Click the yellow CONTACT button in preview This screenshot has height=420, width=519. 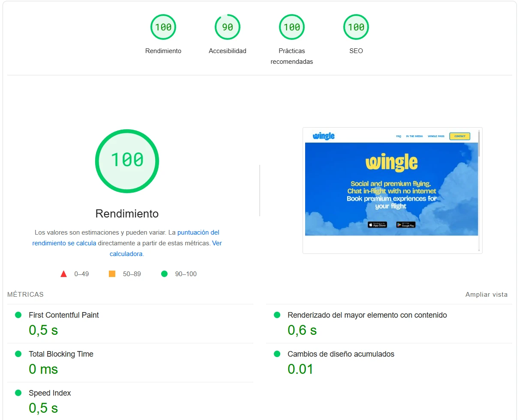459,136
